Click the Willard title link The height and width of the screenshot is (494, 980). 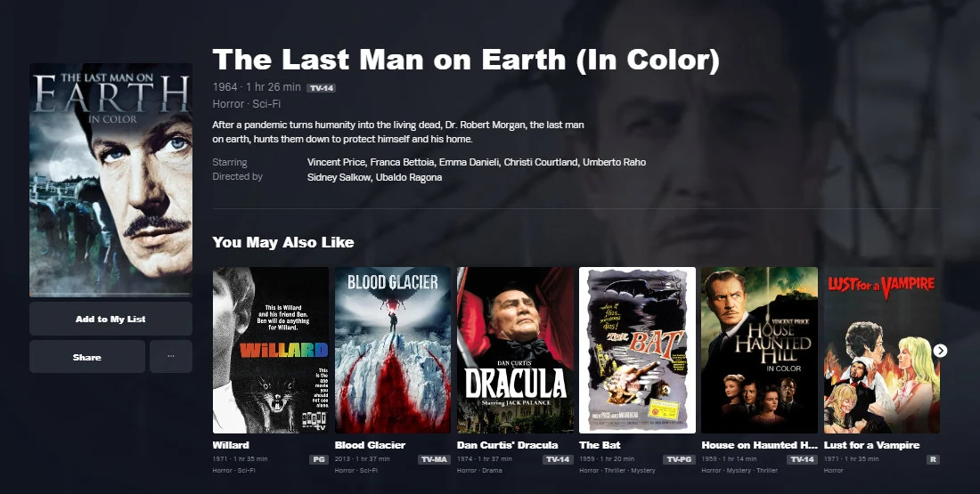coord(231,445)
